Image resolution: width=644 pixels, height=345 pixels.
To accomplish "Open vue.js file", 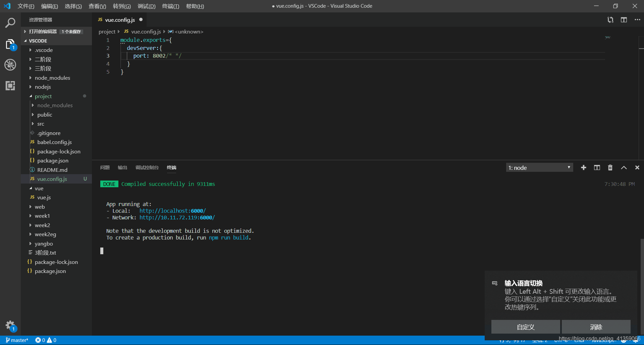I will pos(56,197).
